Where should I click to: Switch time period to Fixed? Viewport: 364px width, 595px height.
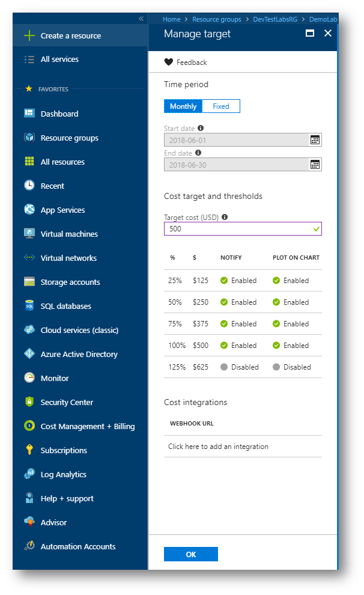pyautogui.click(x=221, y=106)
